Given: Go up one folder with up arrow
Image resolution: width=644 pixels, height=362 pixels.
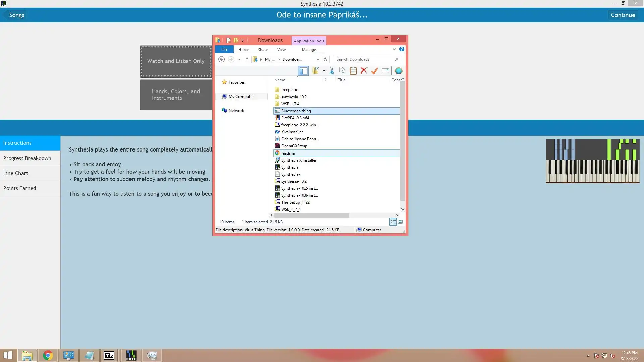Looking at the screenshot, I should tap(247, 59).
